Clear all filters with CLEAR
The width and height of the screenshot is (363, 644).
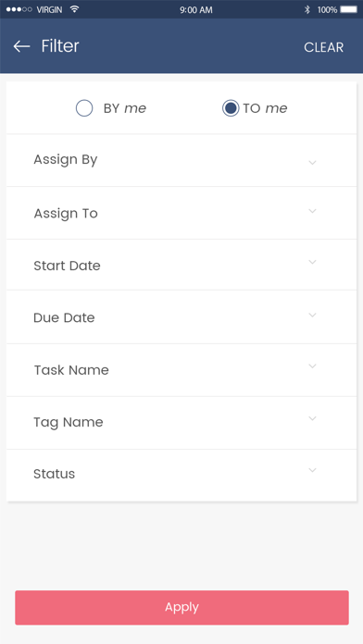pyautogui.click(x=323, y=47)
